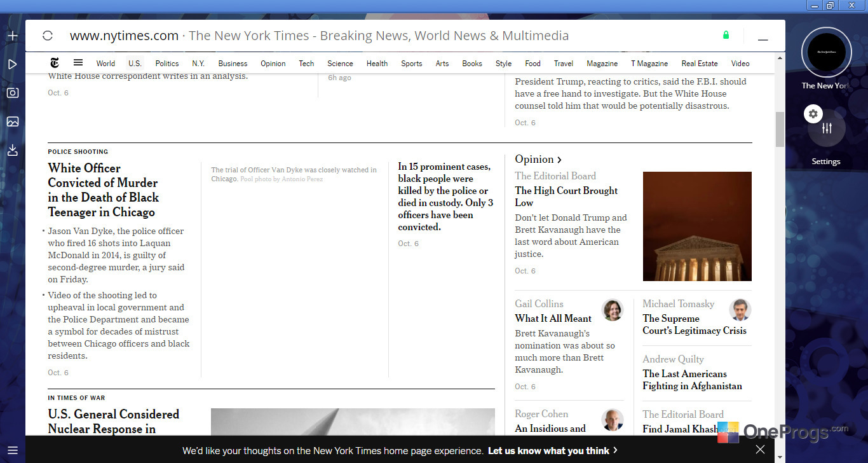Open An Insidious and column by Roger Cohen
This screenshot has width=868, height=463.
[x=550, y=429]
